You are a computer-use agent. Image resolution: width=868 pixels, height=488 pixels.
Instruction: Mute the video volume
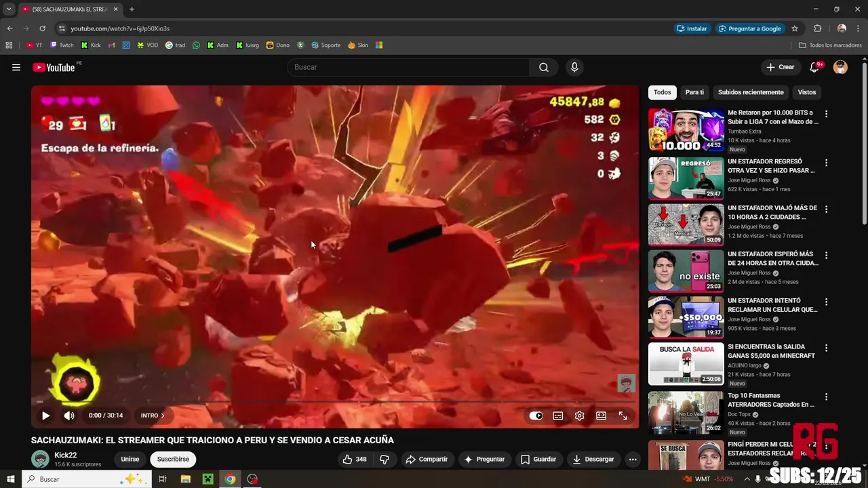[x=69, y=415]
